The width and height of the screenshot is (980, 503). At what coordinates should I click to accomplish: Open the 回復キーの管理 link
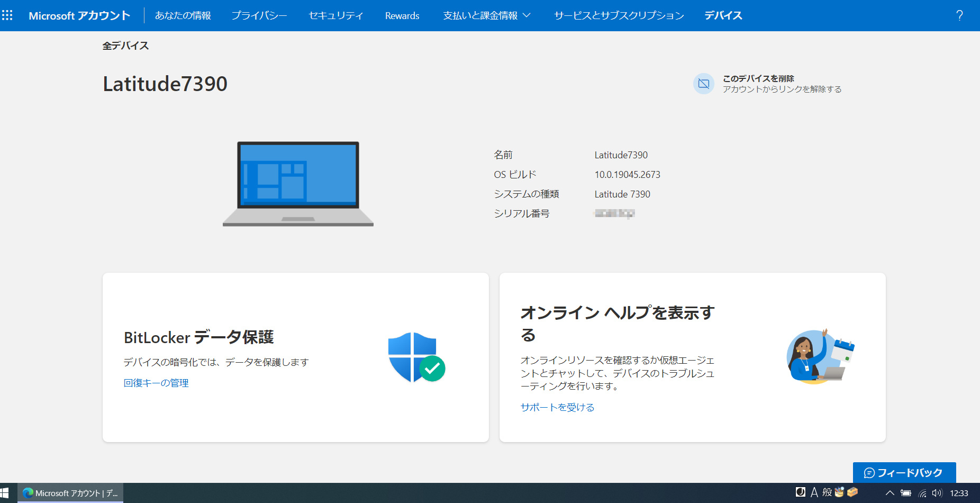[x=156, y=383]
